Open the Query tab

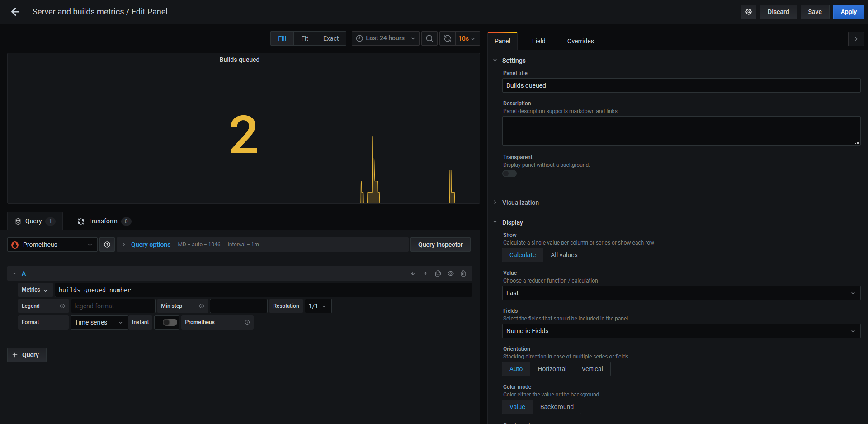pyautogui.click(x=35, y=221)
